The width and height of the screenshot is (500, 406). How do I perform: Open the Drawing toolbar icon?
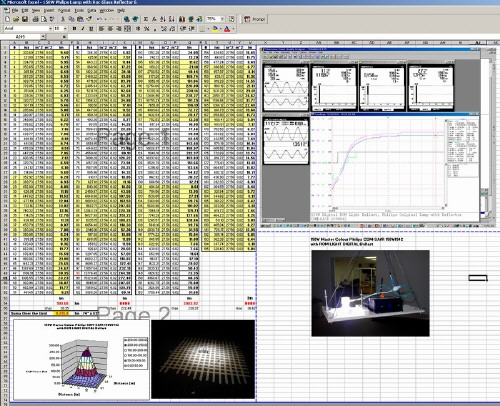coord(199,19)
